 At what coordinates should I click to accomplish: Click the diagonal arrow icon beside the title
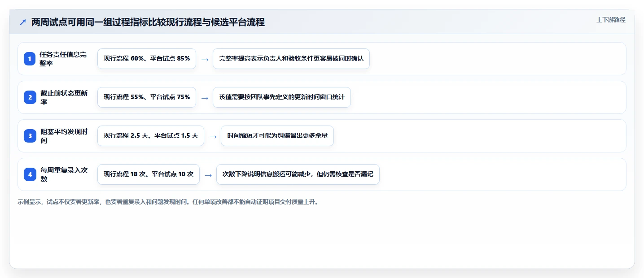(23, 22)
